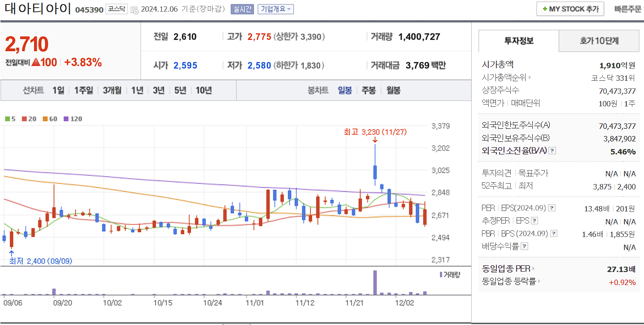Select the 주봉 weekly chart view

[369, 90]
